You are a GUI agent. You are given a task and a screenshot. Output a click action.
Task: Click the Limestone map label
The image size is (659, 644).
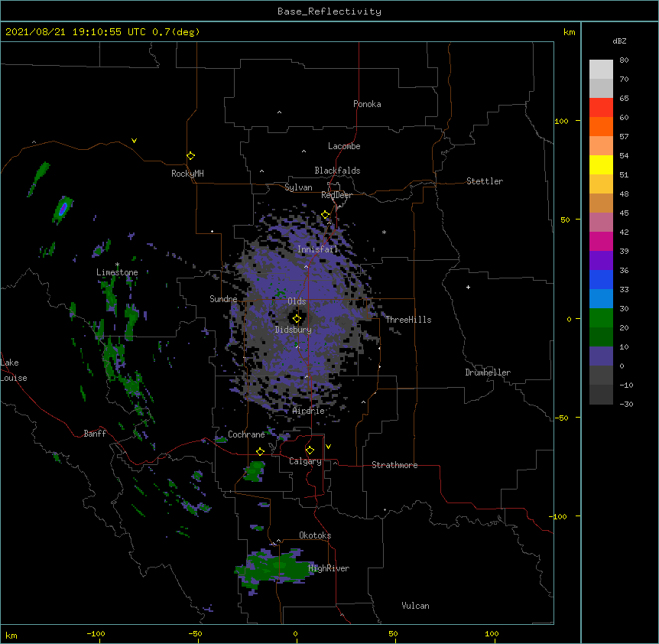pyautogui.click(x=117, y=272)
